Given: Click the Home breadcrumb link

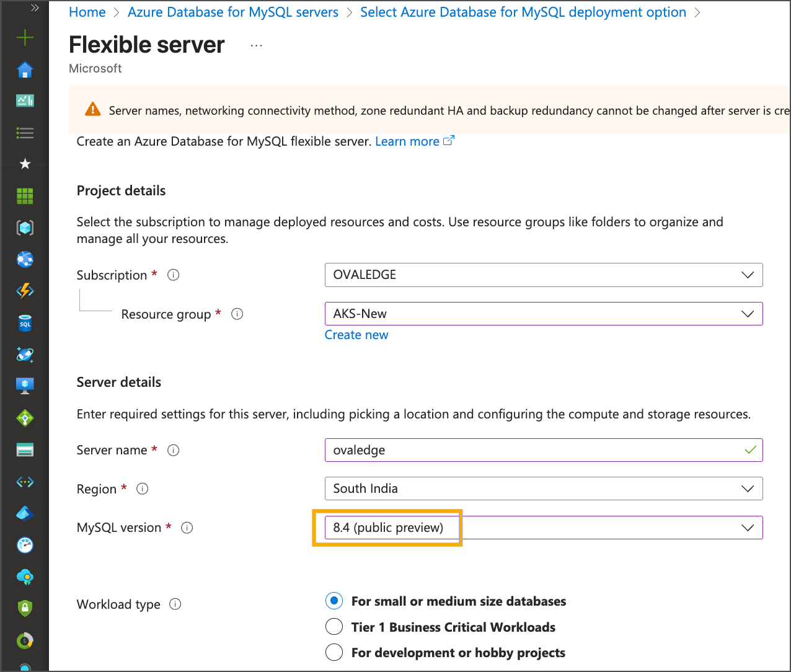Looking at the screenshot, I should [x=87, y=12].
